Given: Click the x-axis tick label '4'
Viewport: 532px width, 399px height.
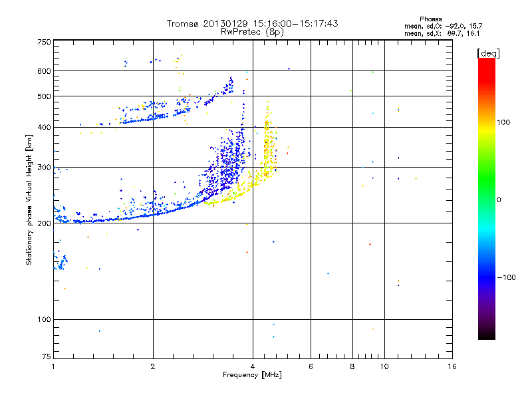Looking at the screenshot, I should (x=253, y=366).
